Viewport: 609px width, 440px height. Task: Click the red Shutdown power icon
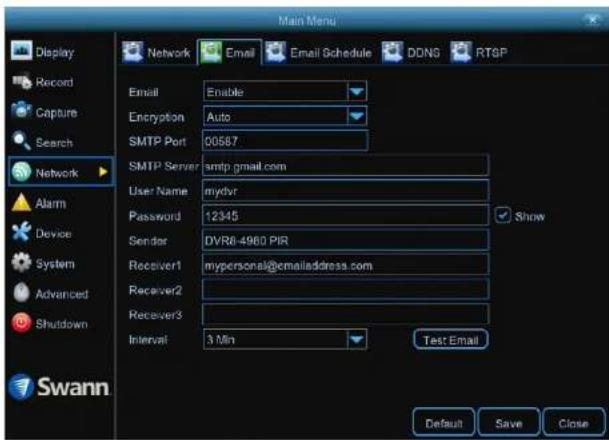(21, 323)
